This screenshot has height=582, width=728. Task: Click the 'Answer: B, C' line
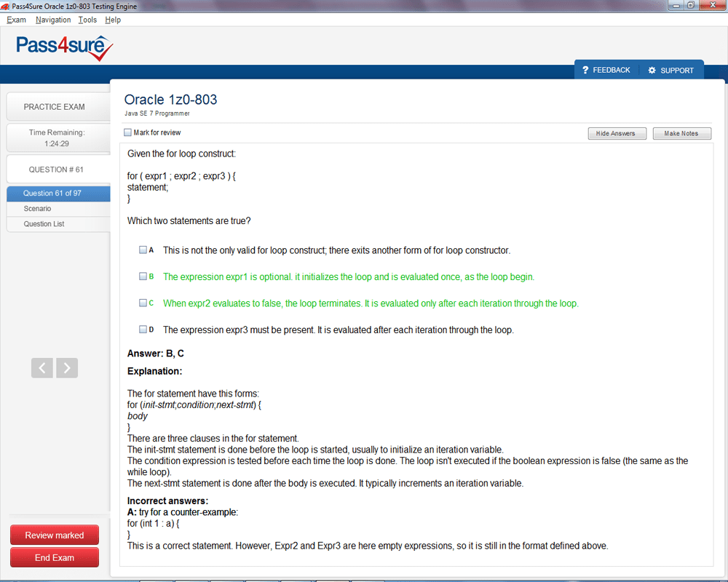point(156,354)
